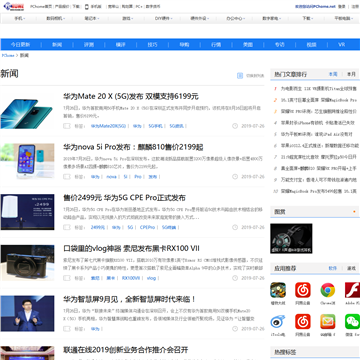Click the 5G手机 tag link
The height and width of the screenshot is (360, 360).
156,126
